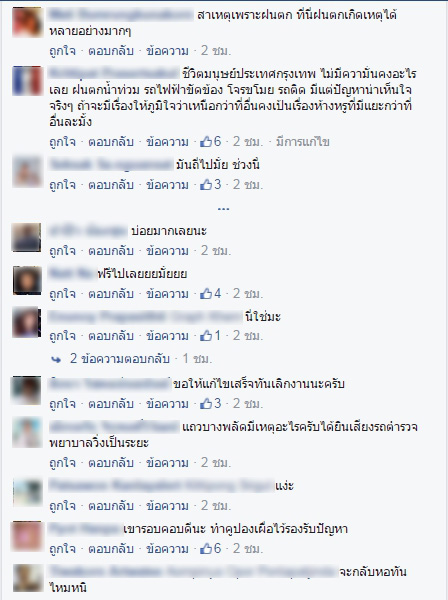448x600 pixels.
Task: Click the thumbs-up icon with 3 likes under 'ขอให้แก้ไขเสร็จทันเลิกงานนะครับ'
Action: click(206, 403)
